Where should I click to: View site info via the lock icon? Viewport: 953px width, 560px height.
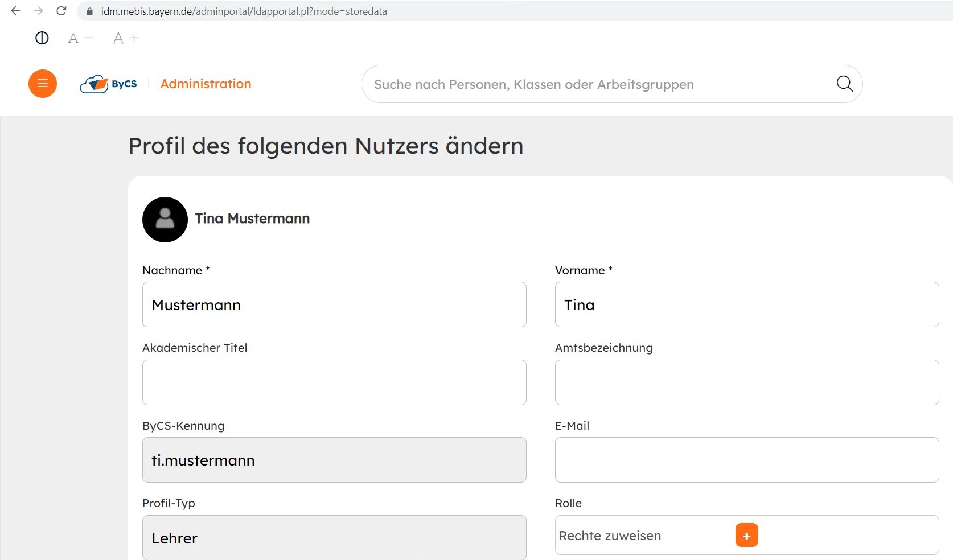(89, 11)
